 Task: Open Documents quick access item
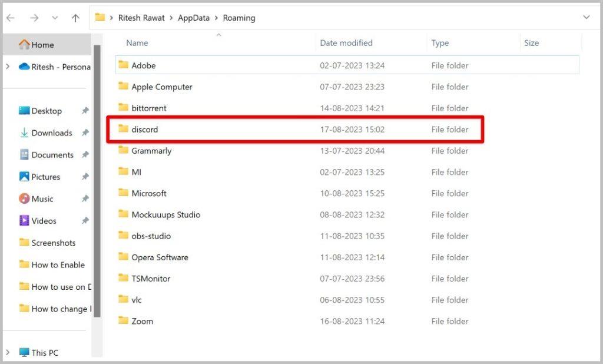point(47,155)
